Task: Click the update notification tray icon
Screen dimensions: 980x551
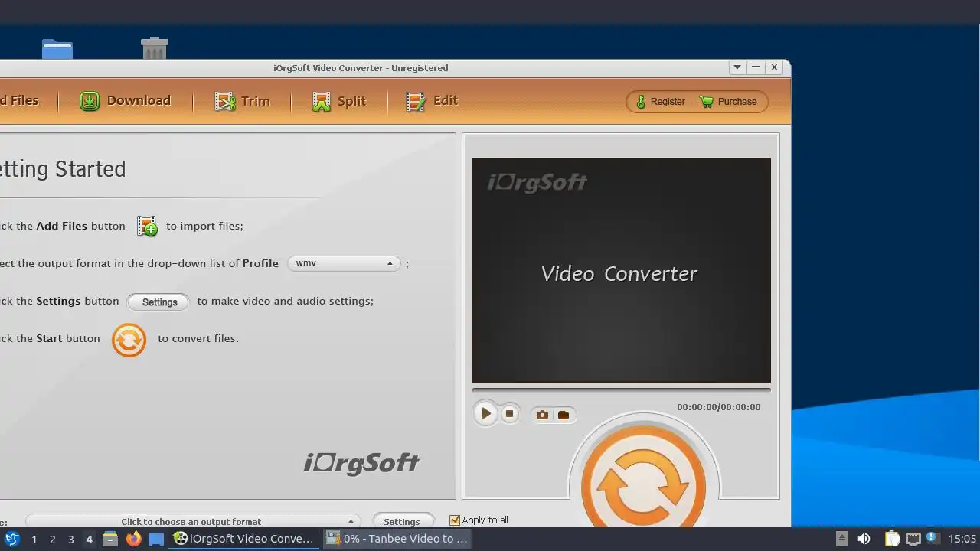Action: pos(933,538)
